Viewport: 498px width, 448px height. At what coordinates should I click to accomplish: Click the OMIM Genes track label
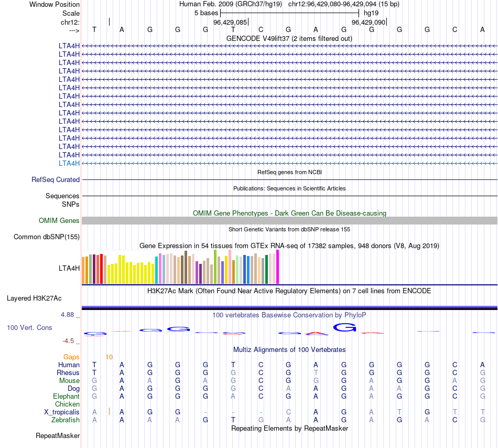pyautogui.click(x=59, y=220)
